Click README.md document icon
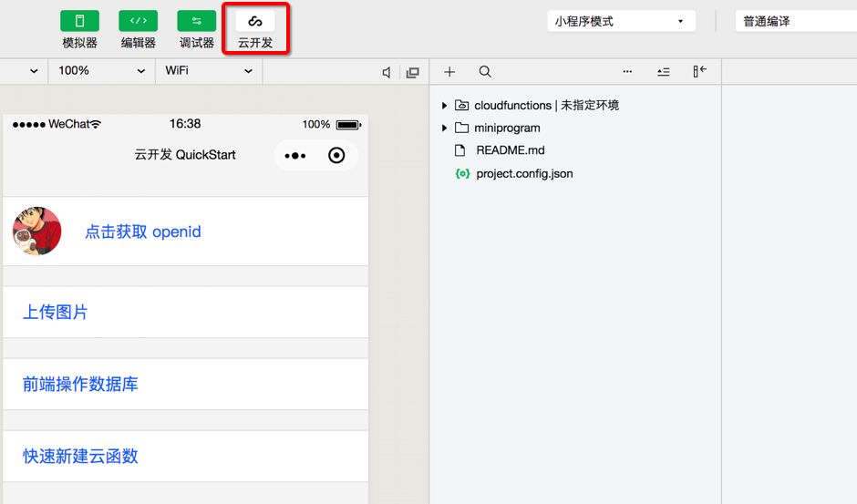The image size is (857, 504). pyautogui.click(x=460, y=150)
